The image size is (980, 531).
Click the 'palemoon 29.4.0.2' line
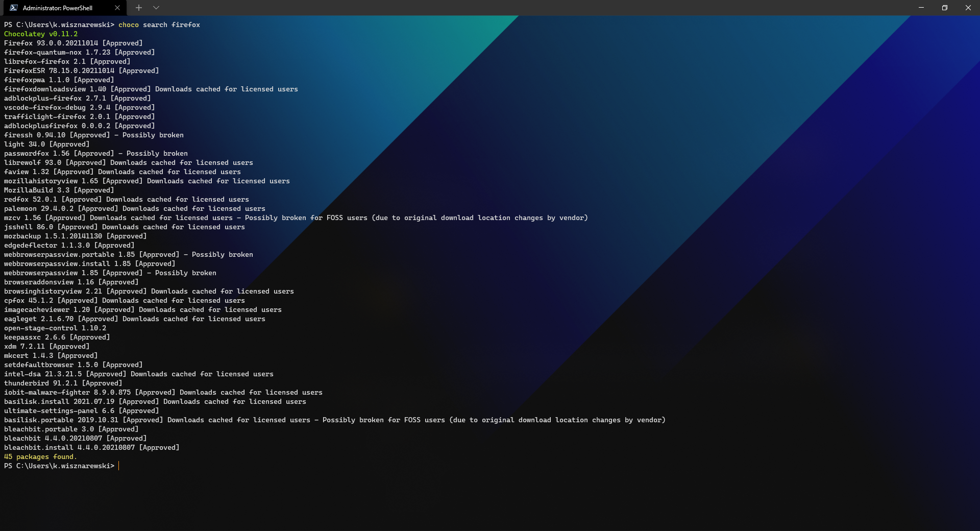point(135,208)
